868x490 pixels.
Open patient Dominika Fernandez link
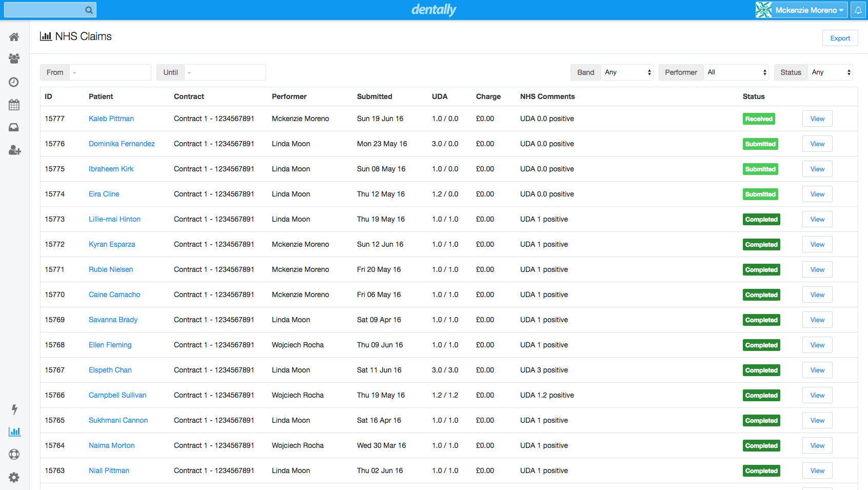pyautogui.click(x=122, y=144)
